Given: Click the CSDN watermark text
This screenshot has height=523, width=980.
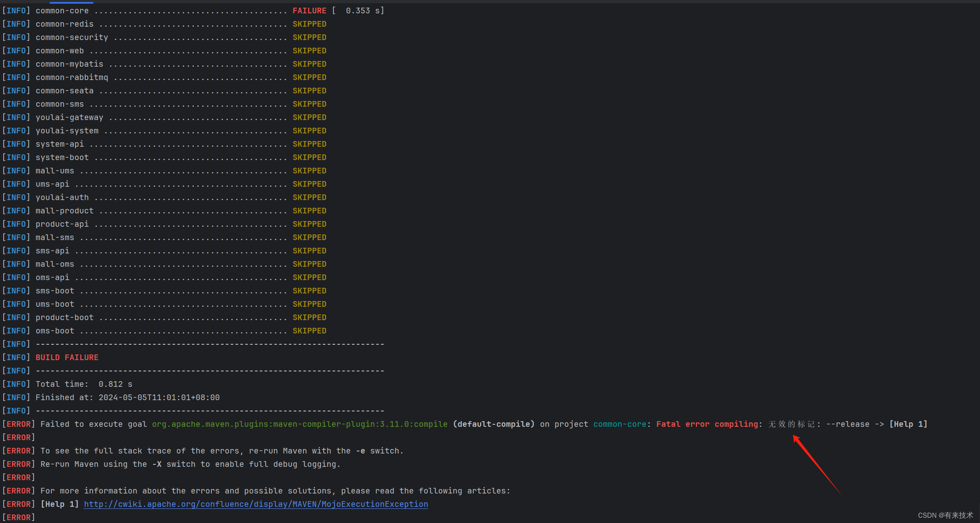Looking at the screenshot, I should click(x=945, y=515).
